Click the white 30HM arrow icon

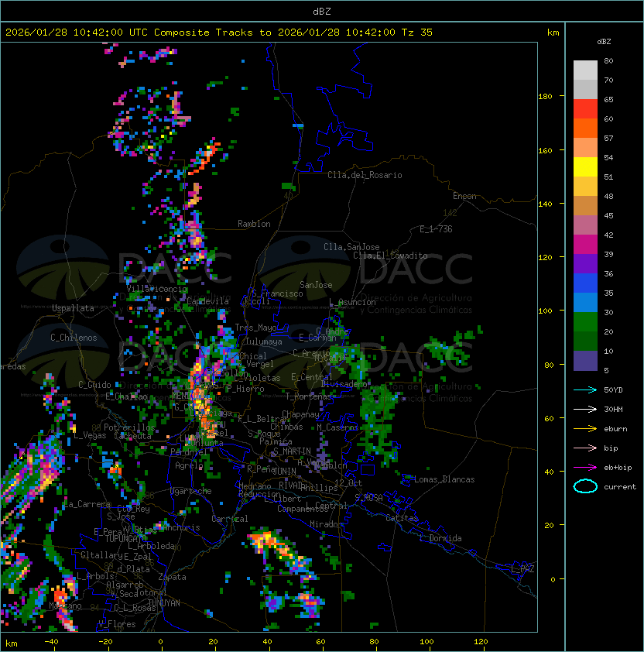click(x=585, y=409)
